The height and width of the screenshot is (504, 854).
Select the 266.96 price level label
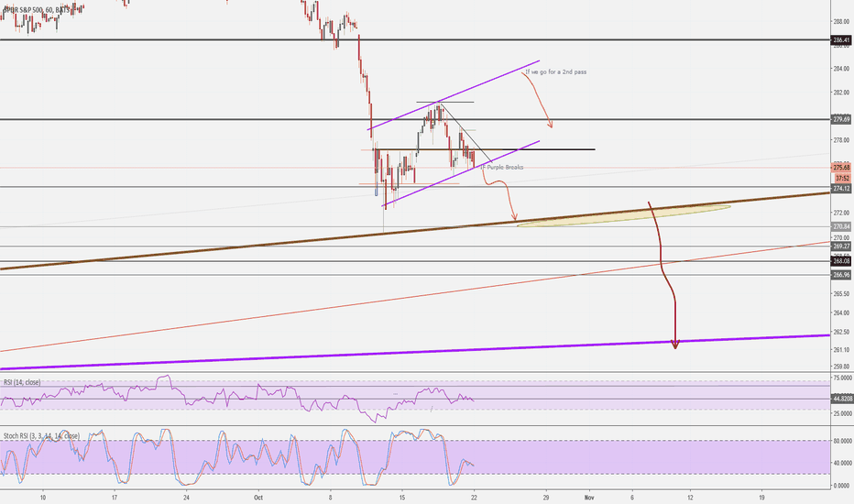pos(841,275)
